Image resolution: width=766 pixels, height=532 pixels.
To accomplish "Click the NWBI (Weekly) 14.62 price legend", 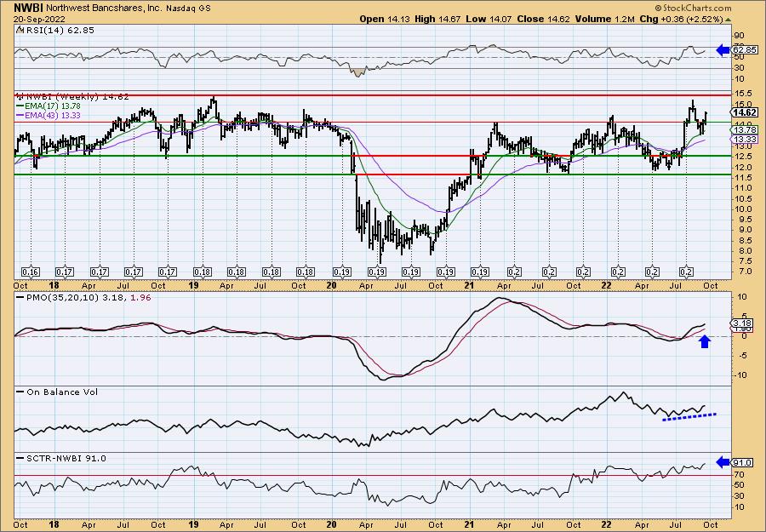I will tap(72, 97).
